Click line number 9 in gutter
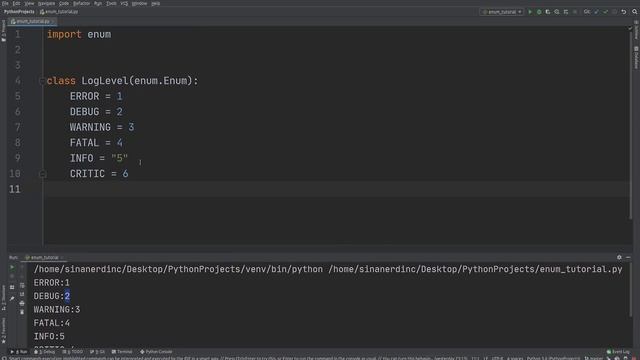The width and height of the screenshot is (640, 360). pyautogui.click(x=18, y=158)
